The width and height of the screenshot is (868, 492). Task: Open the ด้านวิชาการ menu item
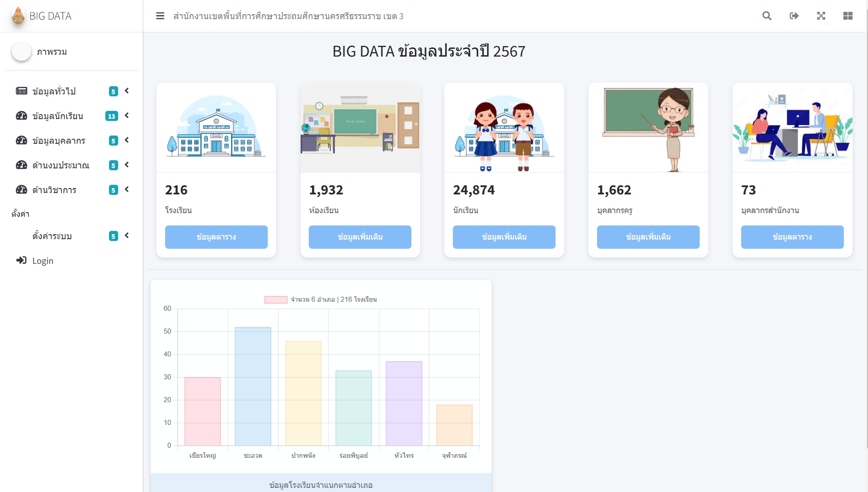[x=54, y=190]
